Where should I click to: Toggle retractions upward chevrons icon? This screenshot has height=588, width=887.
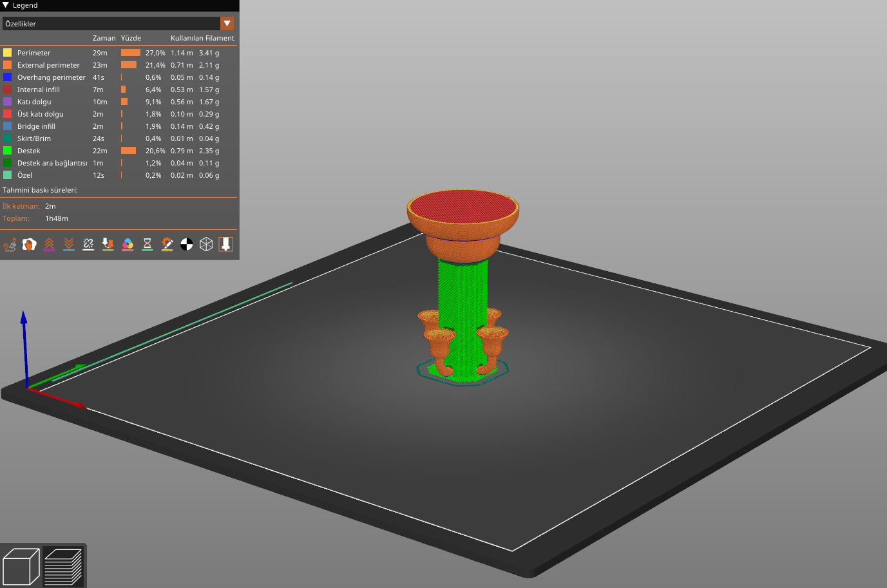click(x=49, y=245)
